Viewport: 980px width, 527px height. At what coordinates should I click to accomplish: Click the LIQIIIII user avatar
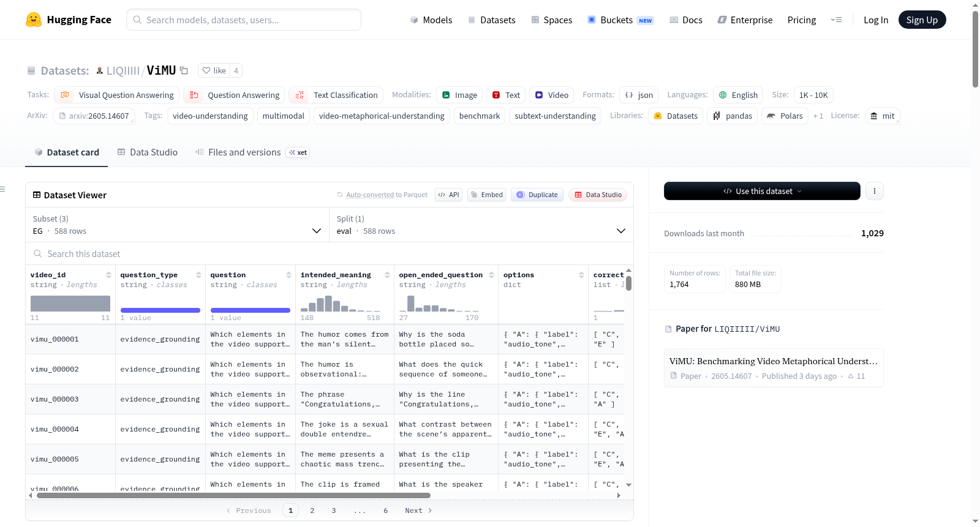[x=100, y=70]
